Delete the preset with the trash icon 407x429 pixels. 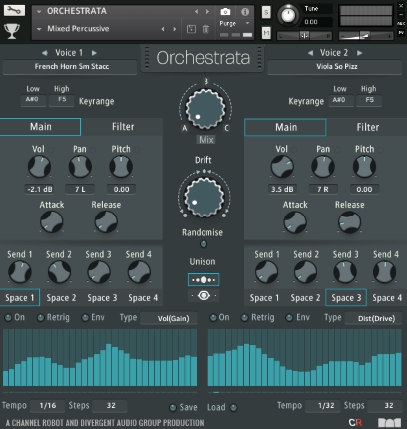[206, 29]
